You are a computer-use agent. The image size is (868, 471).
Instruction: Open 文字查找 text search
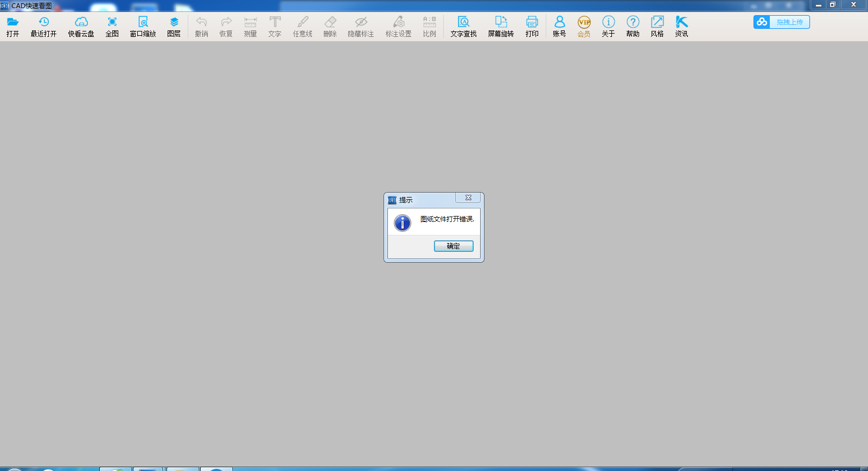point(464,27)
